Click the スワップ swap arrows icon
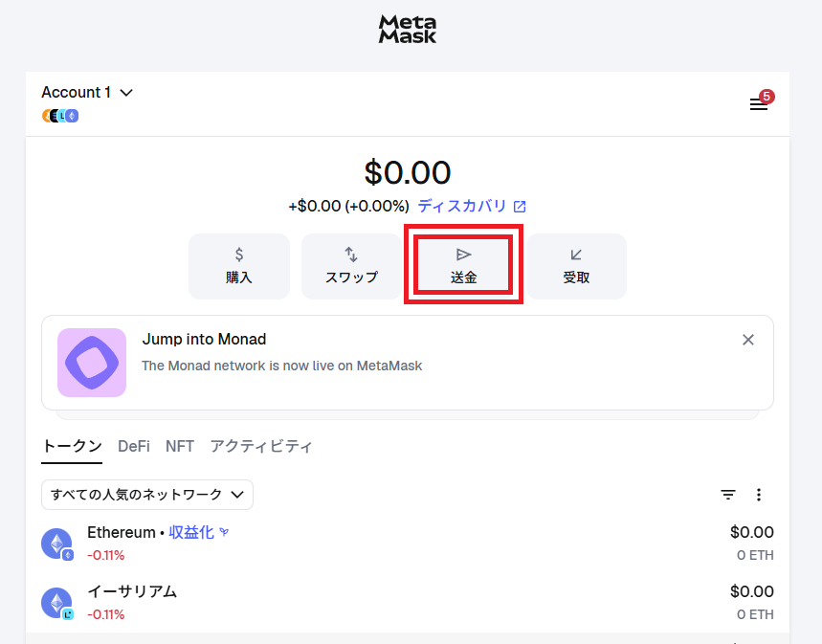This screenshot has width=822, height=644. pos(350,254)
